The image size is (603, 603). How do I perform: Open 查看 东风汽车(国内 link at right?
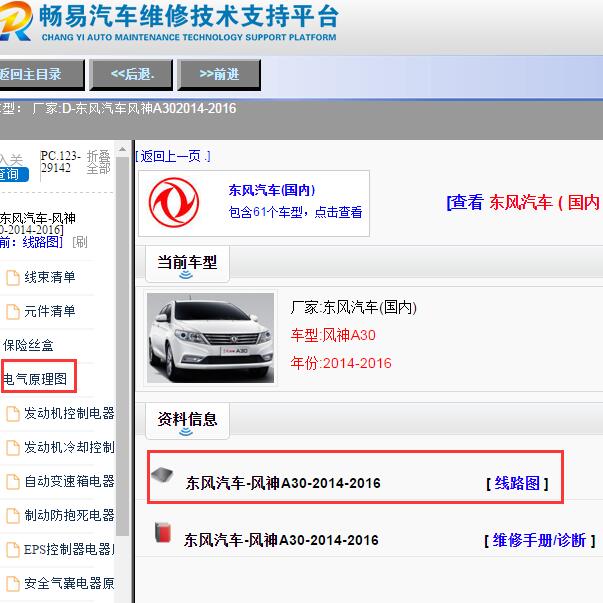tap(524, 202)
